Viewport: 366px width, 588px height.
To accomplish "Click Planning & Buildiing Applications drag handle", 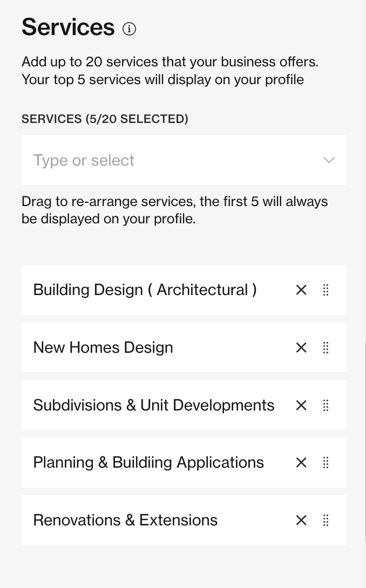I will 326,463.
